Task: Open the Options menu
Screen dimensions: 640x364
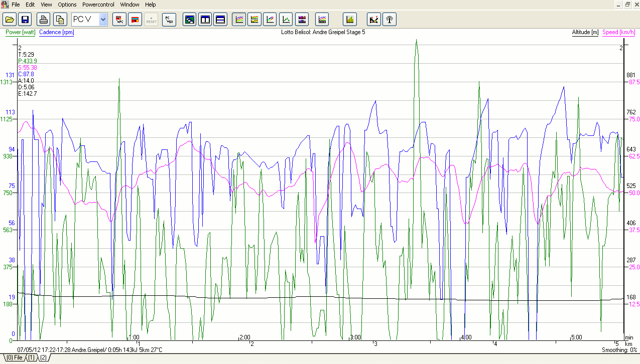Action: tap(67, 5)
